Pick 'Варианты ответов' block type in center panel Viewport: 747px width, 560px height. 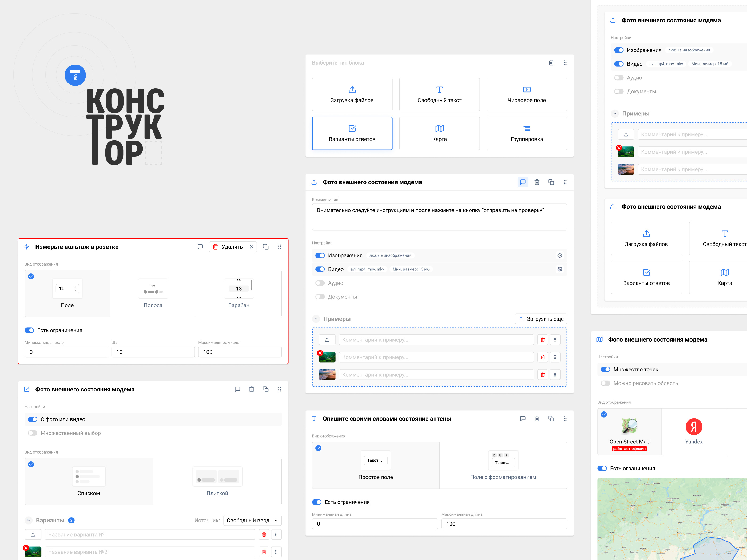352,133
